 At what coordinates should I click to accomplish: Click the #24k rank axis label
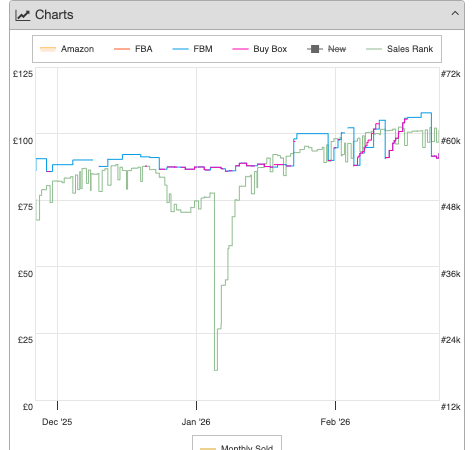click(x=451, y=340)
